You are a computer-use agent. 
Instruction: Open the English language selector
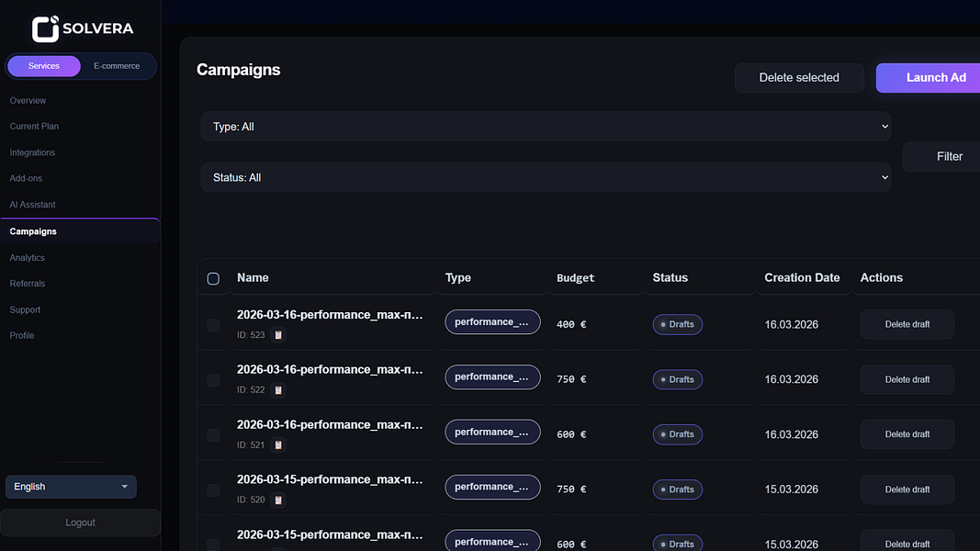pos(71,487)
